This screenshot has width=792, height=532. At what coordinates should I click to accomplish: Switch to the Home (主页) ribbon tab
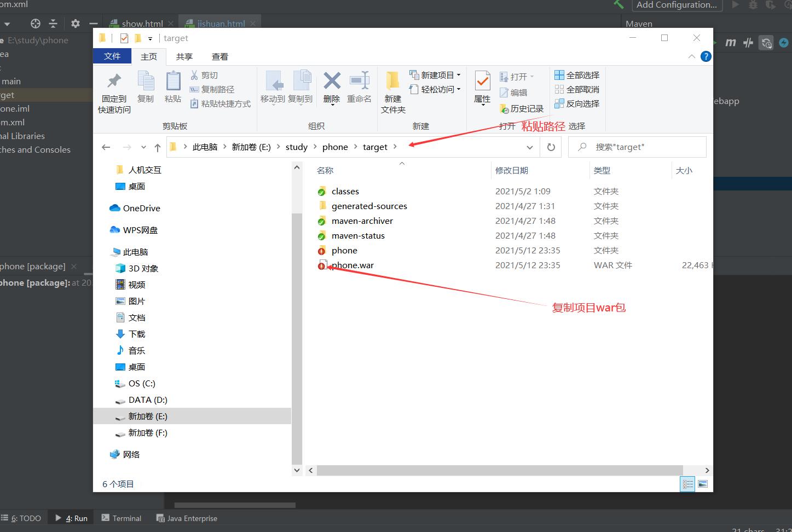[x=149, y=56]
